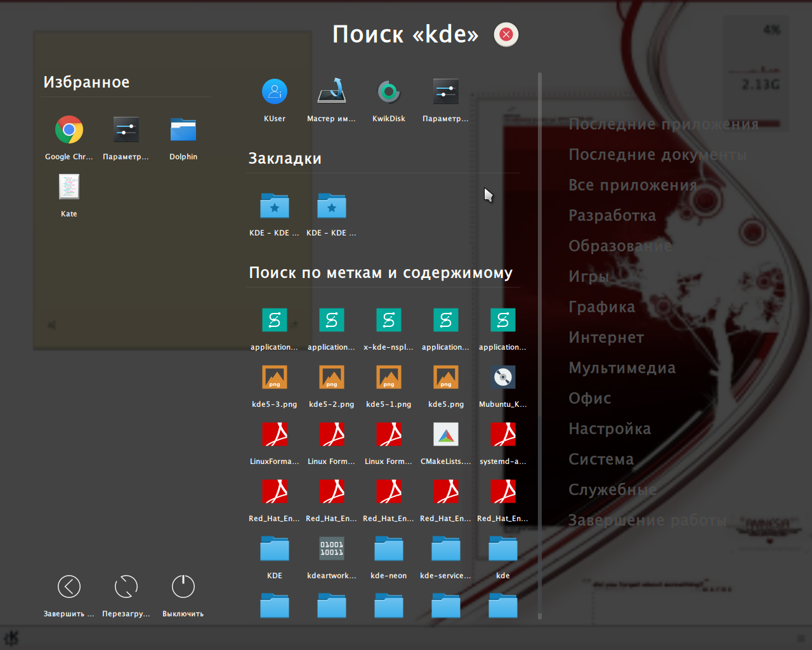Open the Multimedia category
Viewport: 812px width, 650px height.
622,368
